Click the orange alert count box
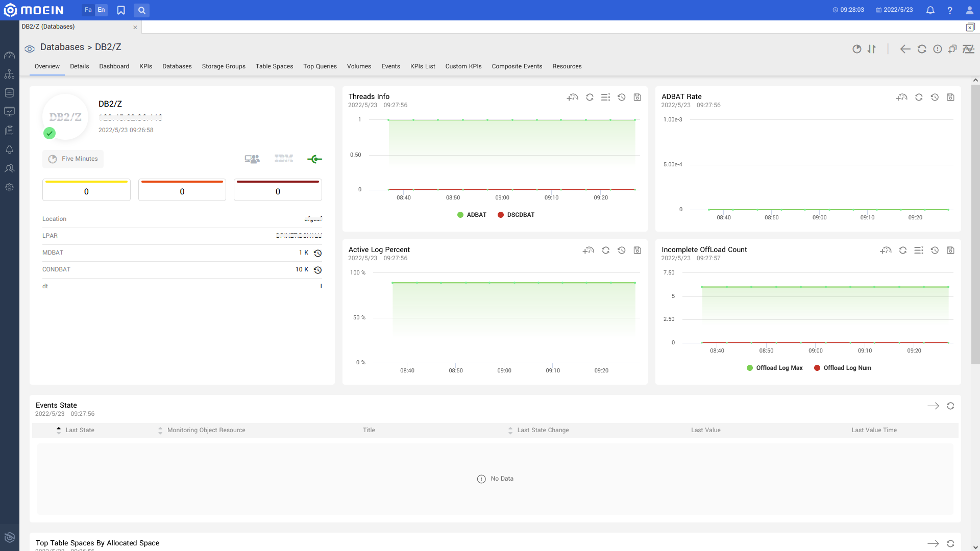This screenshot has height=551, width=980. click(x=182, y=190)
